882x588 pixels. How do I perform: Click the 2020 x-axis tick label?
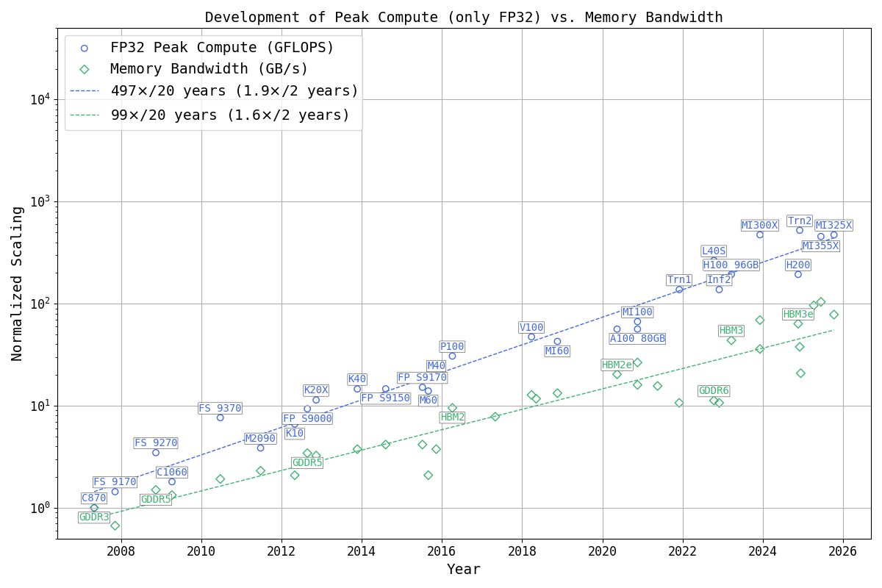click(603, 551)
